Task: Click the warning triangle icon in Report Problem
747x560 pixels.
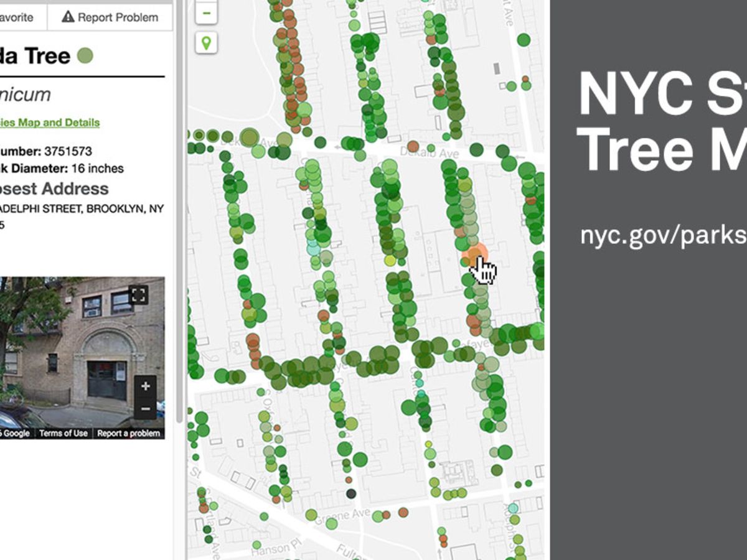Action: click(x=68, y=17)
